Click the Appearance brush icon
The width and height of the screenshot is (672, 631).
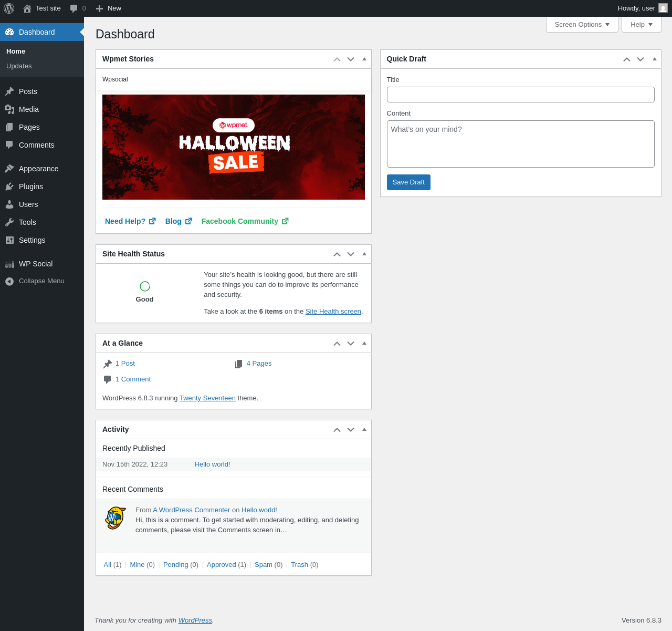tap(9, 169)
